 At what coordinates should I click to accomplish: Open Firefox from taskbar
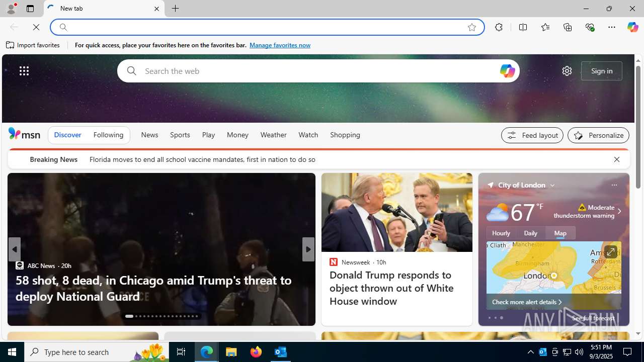tap(256, 352)
